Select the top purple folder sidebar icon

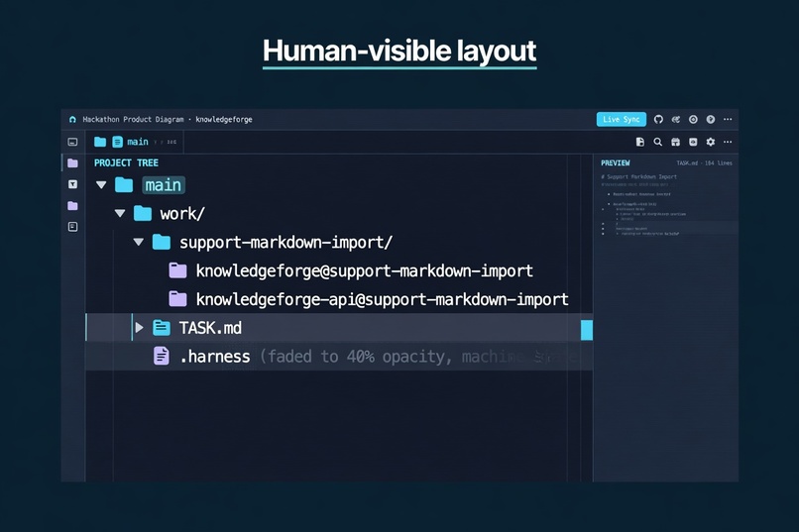(x=73, y=162)
